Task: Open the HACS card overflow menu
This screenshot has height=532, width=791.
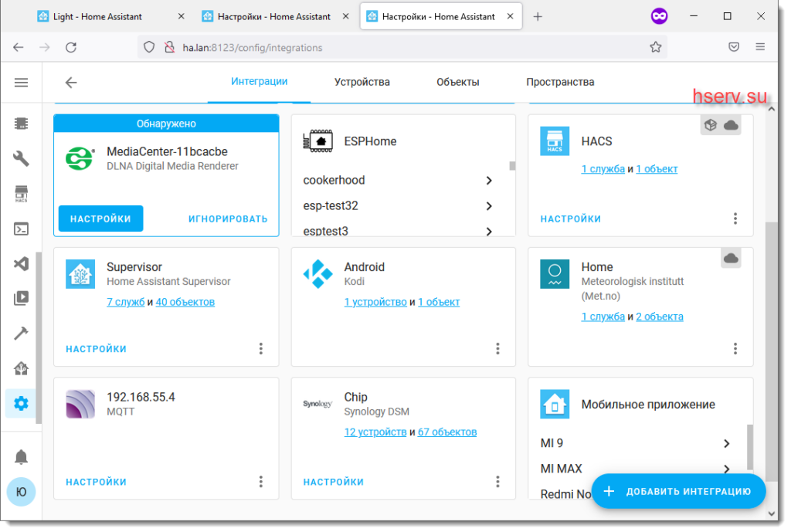Action: click(x=735, y=219)
